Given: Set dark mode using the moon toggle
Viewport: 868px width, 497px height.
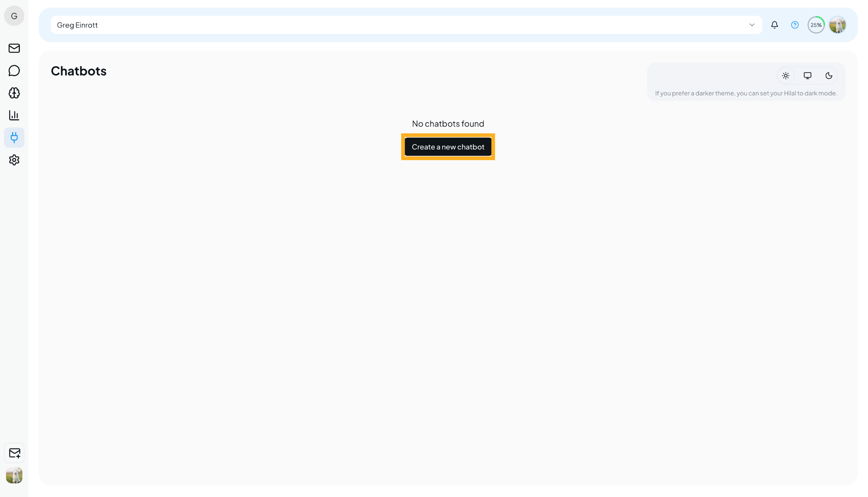Looking at the screenshot, I should click(x=829, y=75).
